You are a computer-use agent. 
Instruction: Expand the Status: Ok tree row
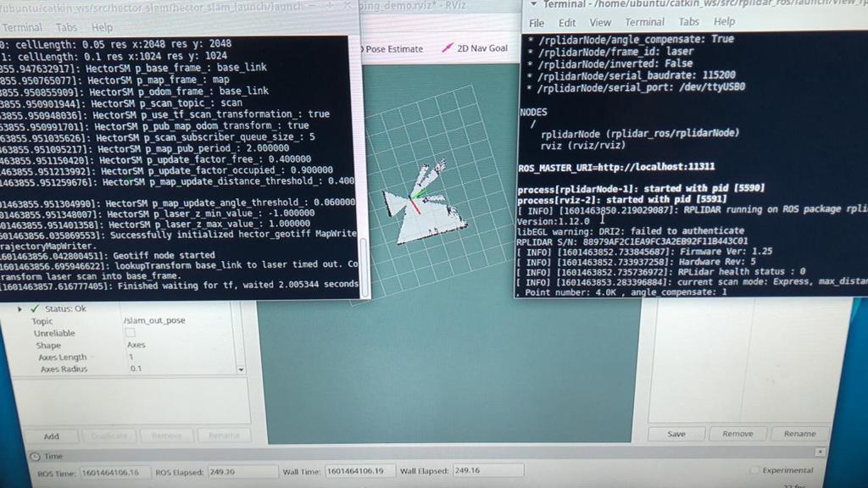20,308
